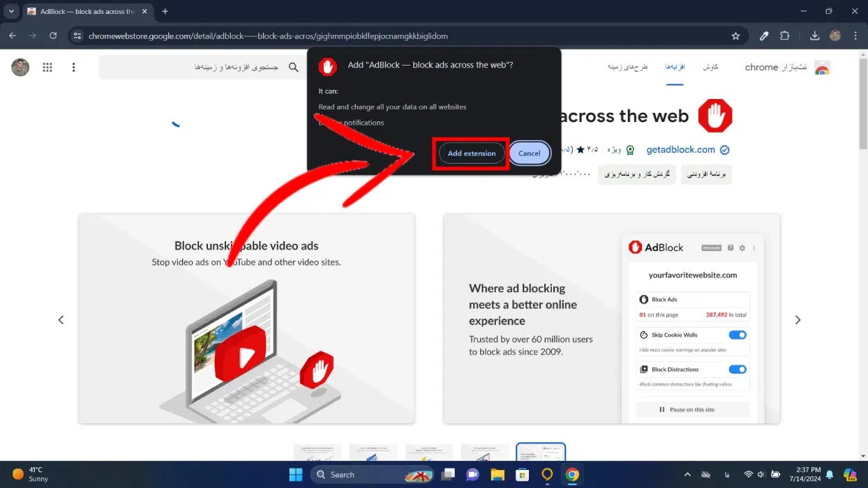Show previous screenshot with left arrow

61,320
